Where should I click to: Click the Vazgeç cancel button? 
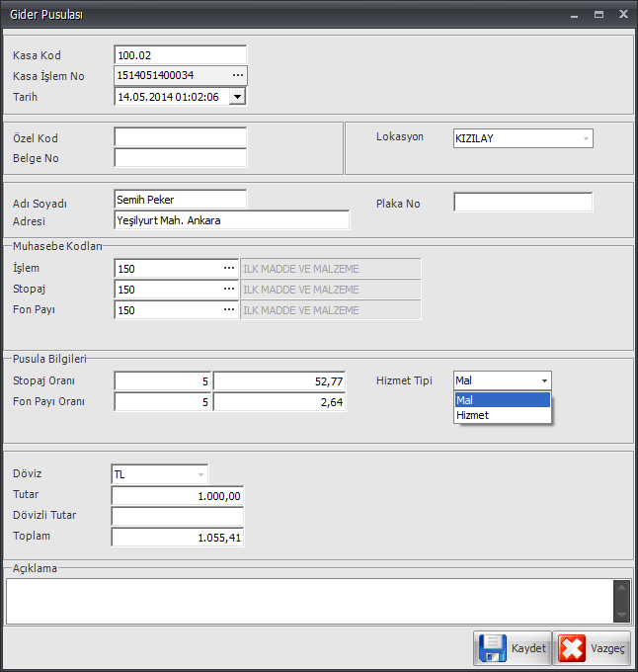point(592,648)
